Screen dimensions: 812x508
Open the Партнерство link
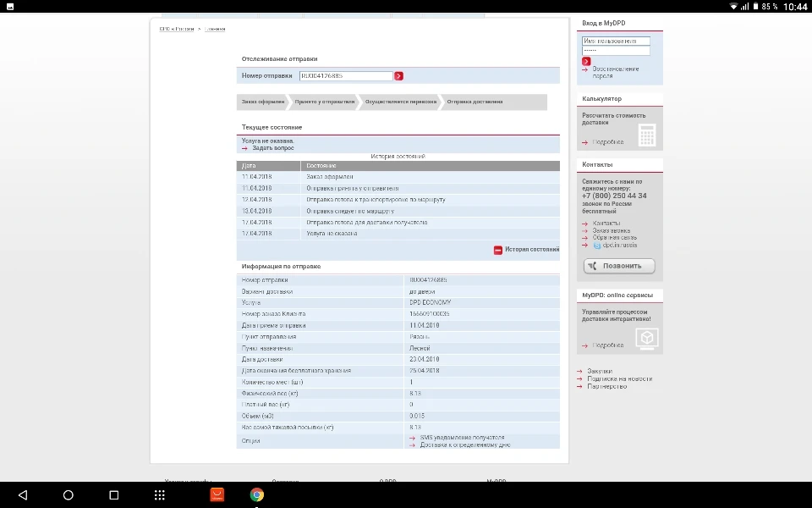[x=606, y=386]
